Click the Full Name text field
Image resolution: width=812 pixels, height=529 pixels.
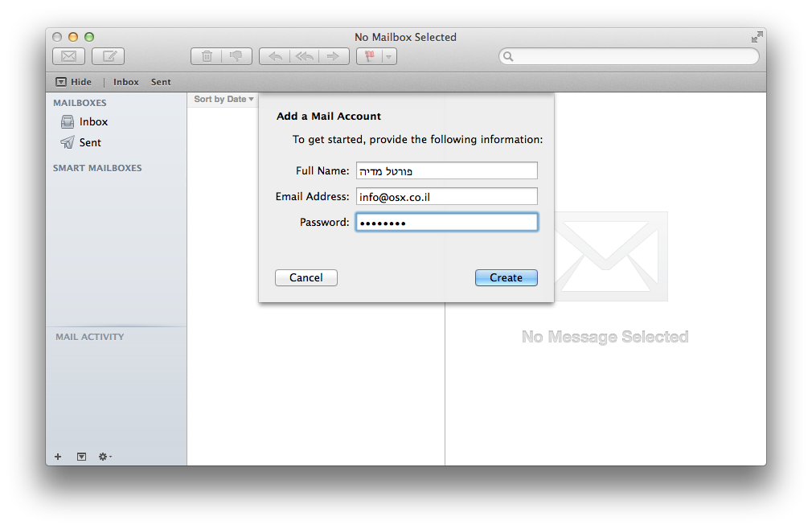pos(446,170)
